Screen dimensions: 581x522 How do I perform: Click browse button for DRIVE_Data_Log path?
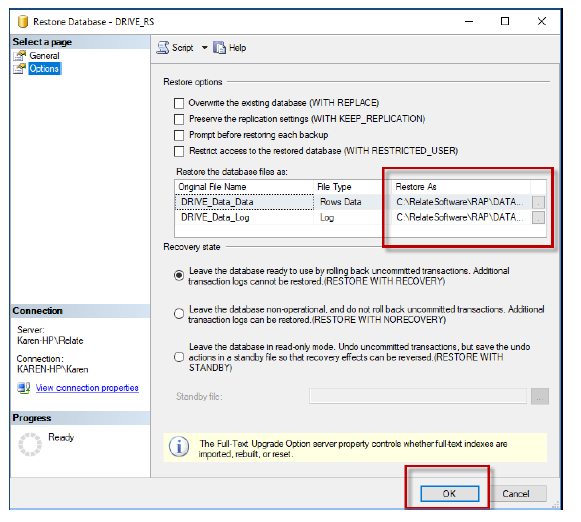(x=538, y=217)
